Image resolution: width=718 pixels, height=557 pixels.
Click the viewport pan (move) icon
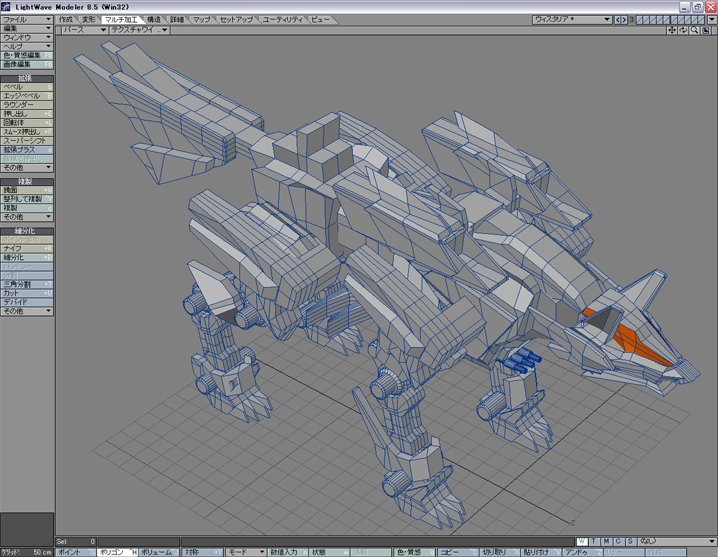click(671, 30)
